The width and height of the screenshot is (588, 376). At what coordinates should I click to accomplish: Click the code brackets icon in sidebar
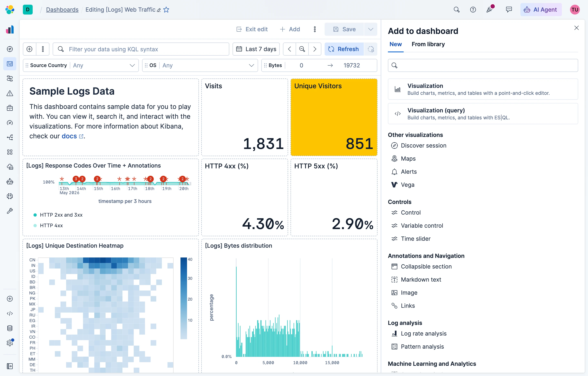pos(10,313)
